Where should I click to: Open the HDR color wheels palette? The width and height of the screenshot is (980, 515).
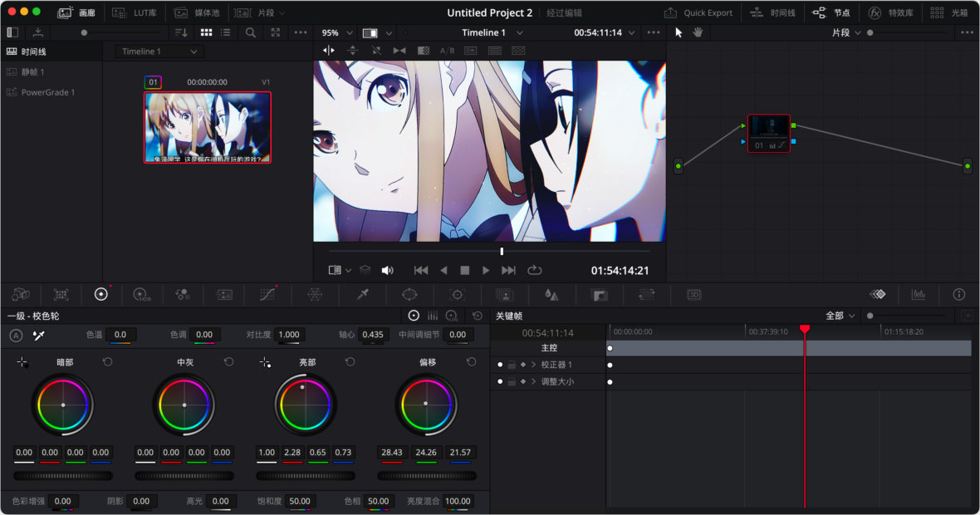(140, 296)
